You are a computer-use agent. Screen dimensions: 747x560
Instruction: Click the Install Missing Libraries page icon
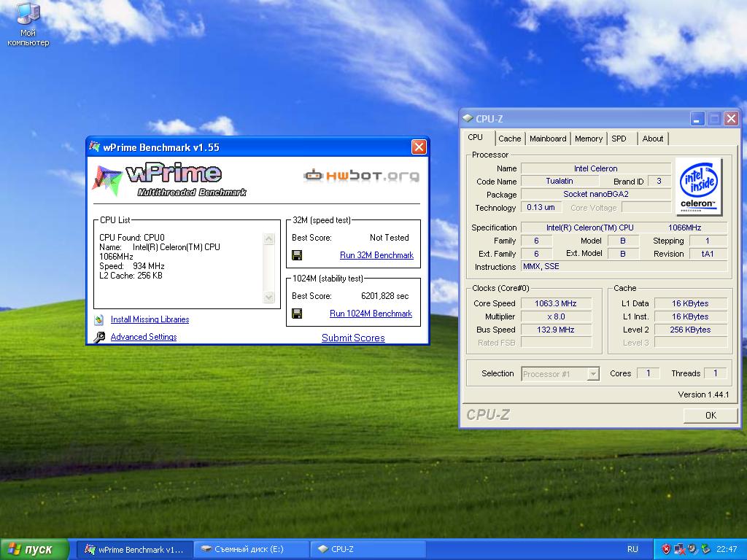point(99,319)
